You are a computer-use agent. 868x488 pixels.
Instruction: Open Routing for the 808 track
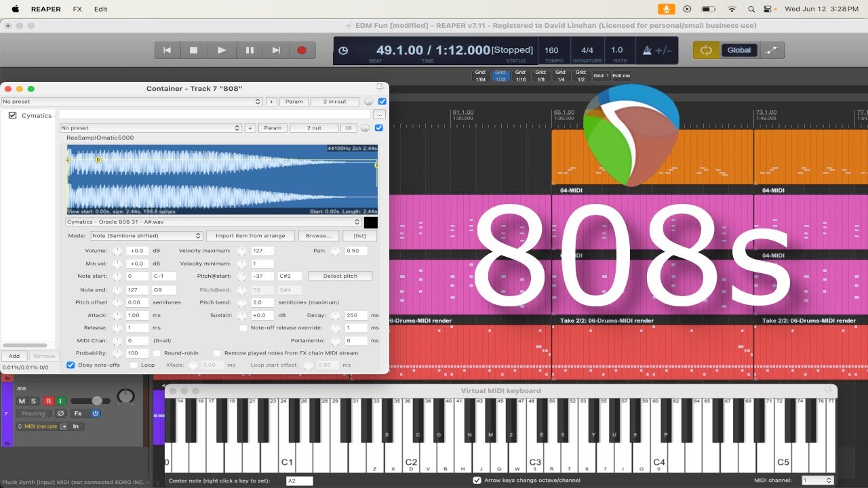(x=33, y=413)
